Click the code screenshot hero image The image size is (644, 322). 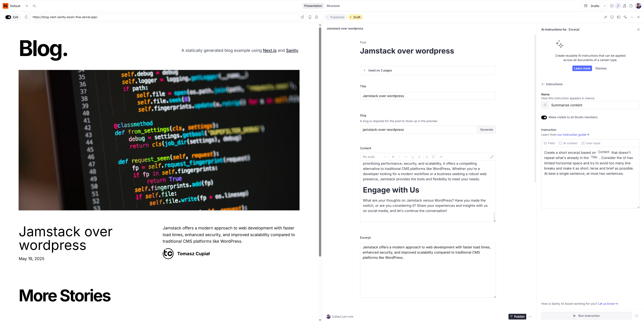tap(159, 140)
